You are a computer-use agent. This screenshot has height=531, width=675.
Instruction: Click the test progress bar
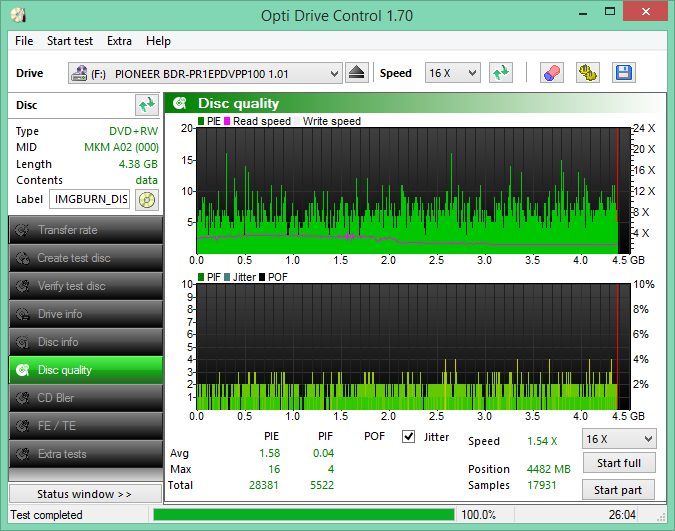click(304, 515)
